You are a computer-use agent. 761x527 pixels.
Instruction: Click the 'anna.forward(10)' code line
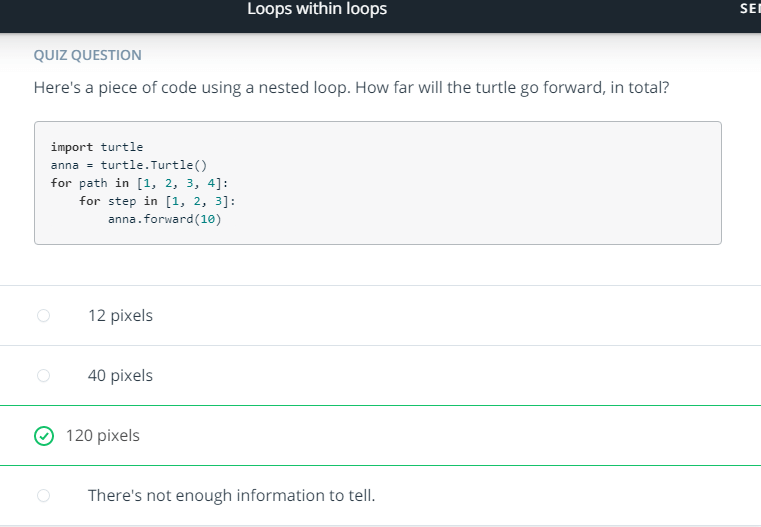165,219
